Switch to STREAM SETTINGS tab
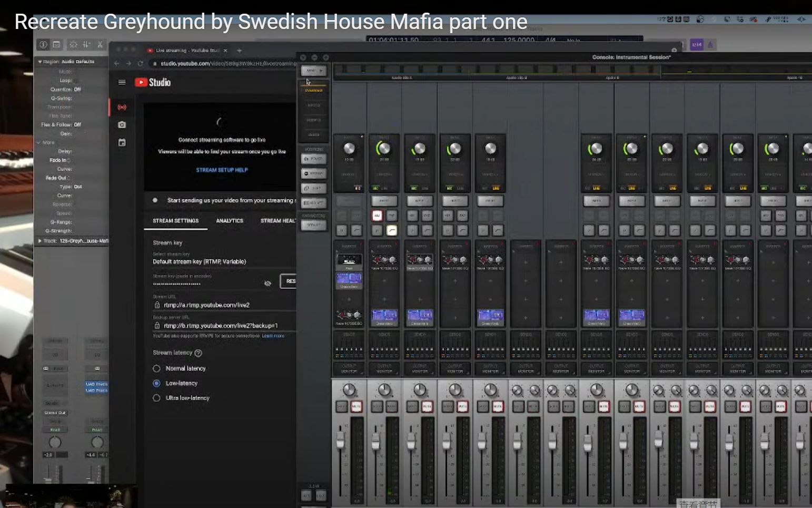812x508 pixels. click(176, 221)
